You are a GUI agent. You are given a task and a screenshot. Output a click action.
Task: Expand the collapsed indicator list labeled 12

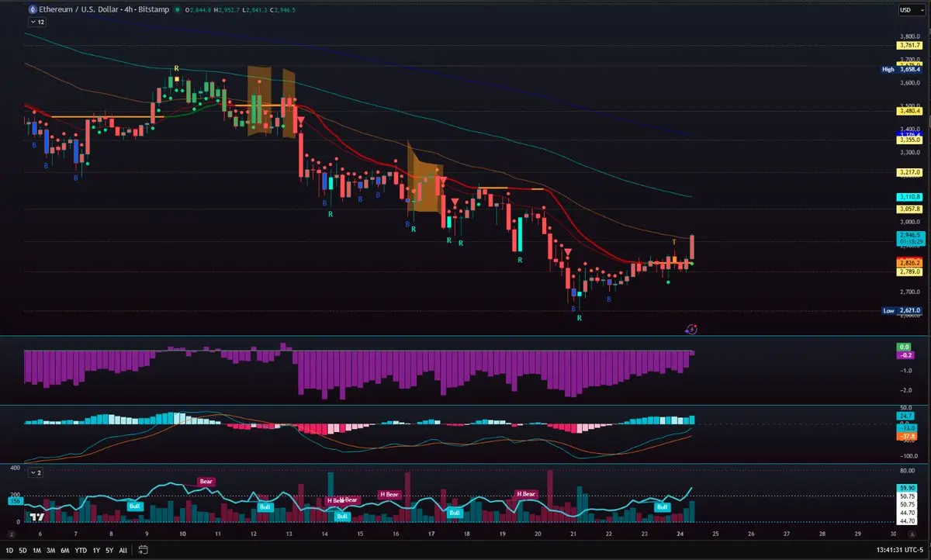click(x=36, y=22)
